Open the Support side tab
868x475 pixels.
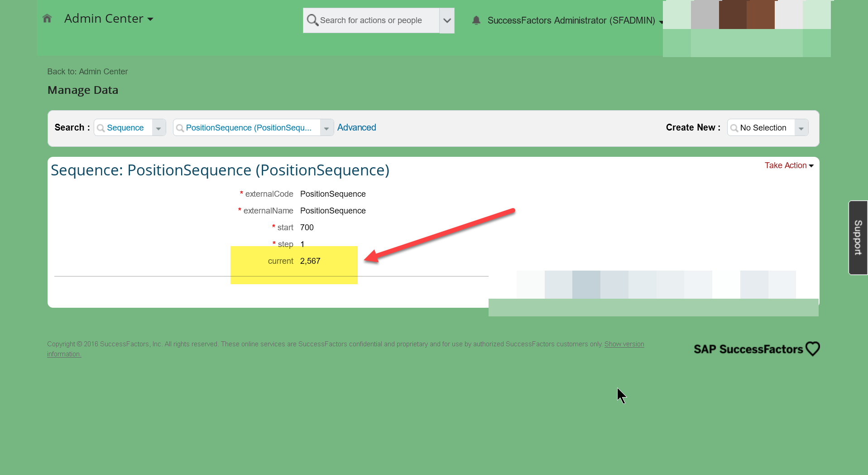pyautogui.click(x=858, y=237)
